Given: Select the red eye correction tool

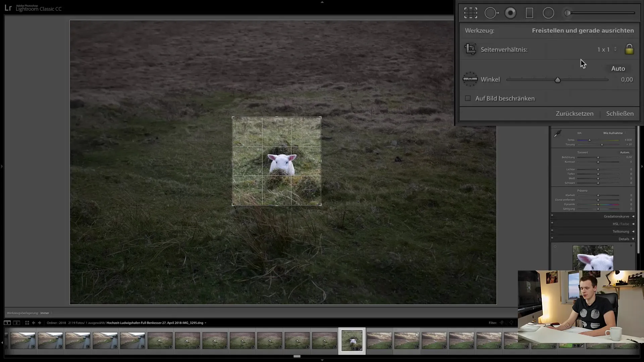Looking at the screenshot, I should [509, 13].
